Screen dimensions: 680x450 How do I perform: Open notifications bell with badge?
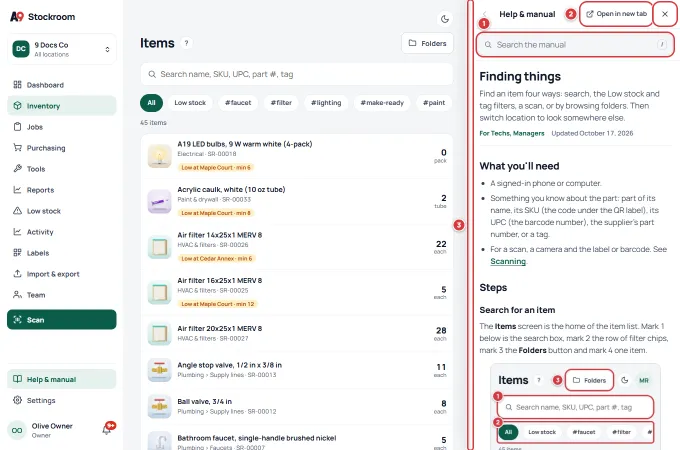click(x=108, y=428)
